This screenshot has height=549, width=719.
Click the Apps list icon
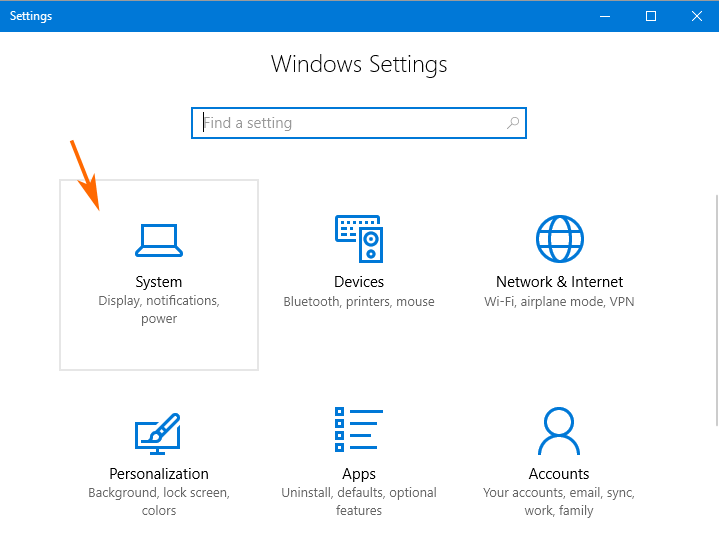[359, 431]
